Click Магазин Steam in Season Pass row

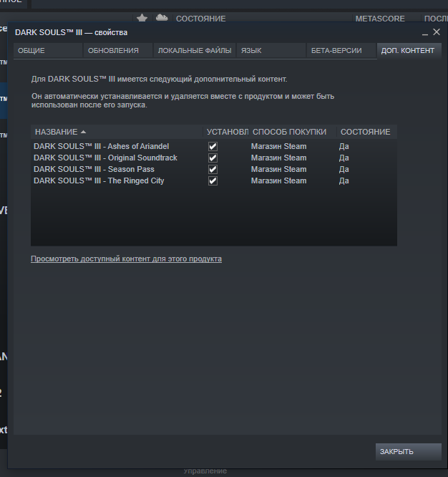point(278,170)
